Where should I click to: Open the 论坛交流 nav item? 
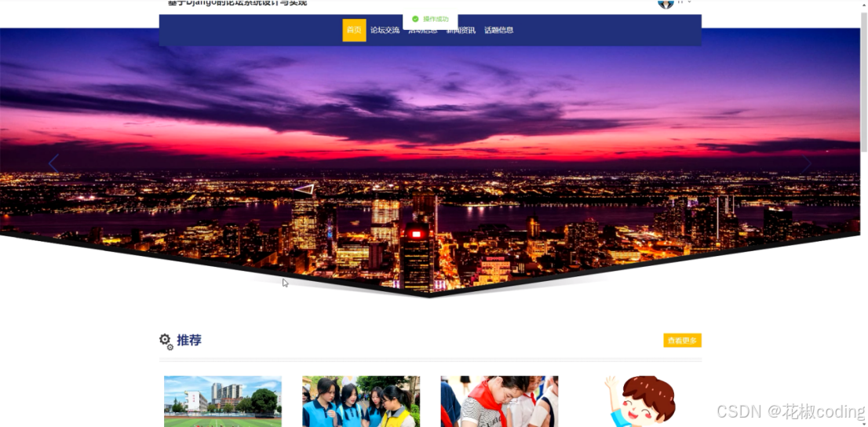click(385, 31)
